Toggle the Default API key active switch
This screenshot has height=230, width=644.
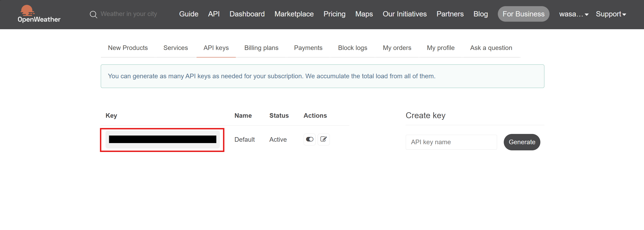click(x=310, y=139)
